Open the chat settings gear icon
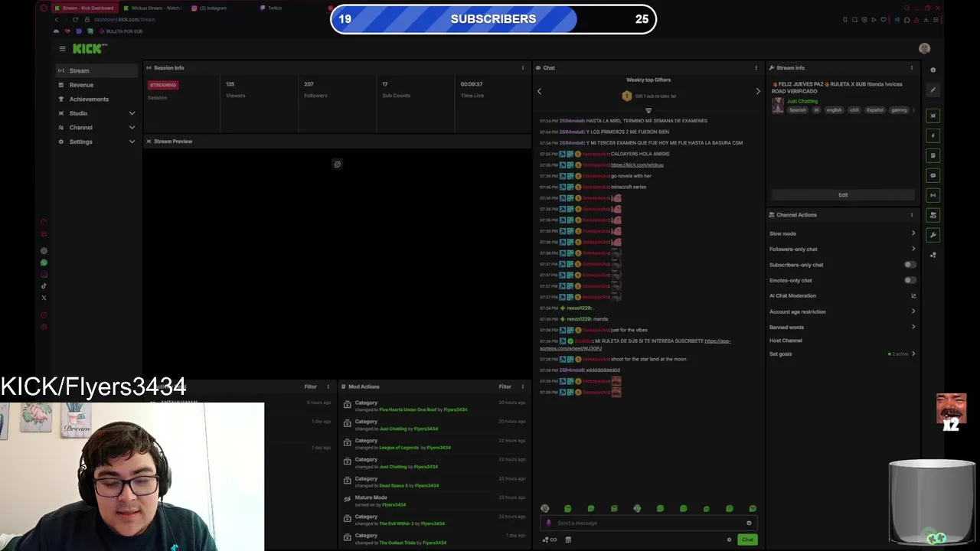Image resolution: width=980 pixels, height=551 pixels. (729, 540)
